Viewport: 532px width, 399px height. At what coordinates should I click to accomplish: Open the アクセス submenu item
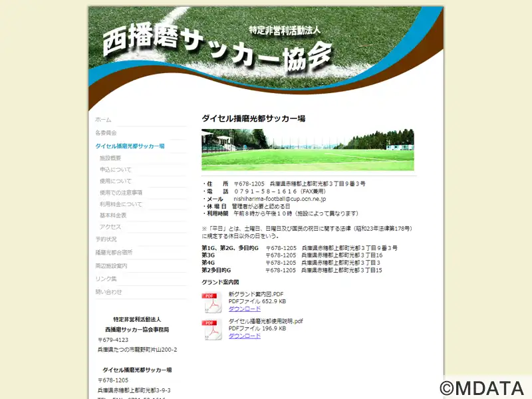click(x=110, y=227)
